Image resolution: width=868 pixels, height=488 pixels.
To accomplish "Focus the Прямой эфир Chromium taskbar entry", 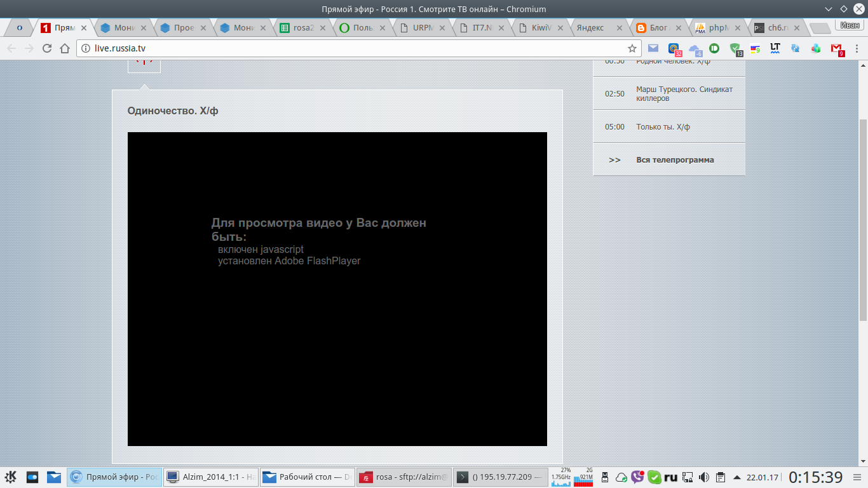I will click(114, 477).
